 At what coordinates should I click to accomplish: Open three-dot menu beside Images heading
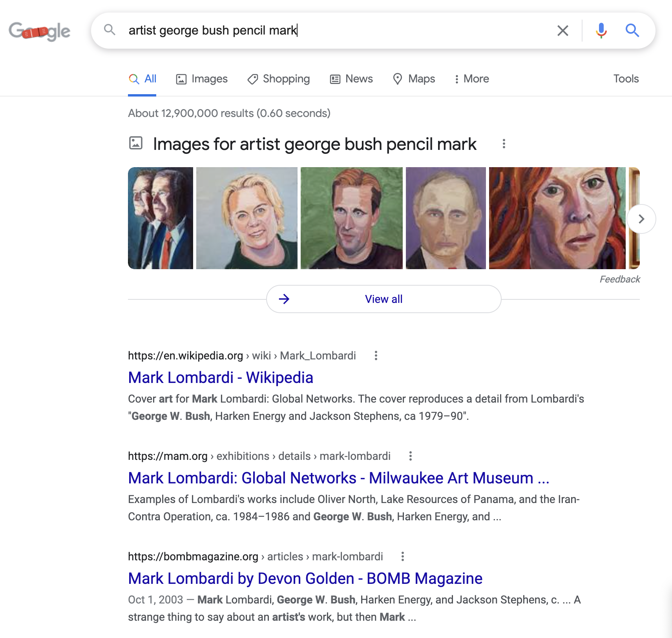(x=504, y=144)
